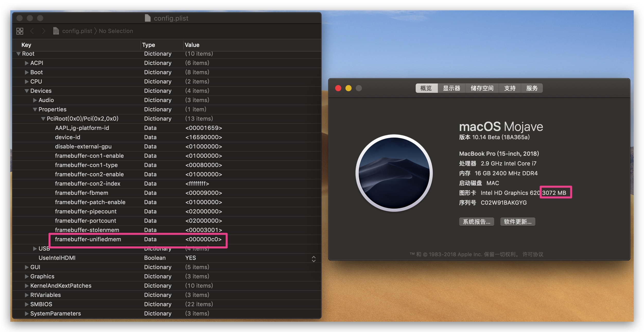This screenshot has height=332, width=644.
Task: Expand the SystemParameters dictionary
Action: (x=27, y=314)
